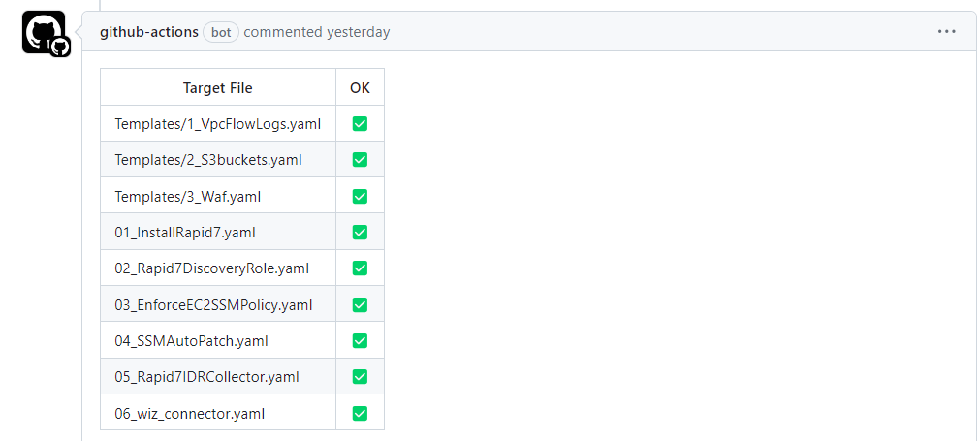The height and width of the screenshot is (441, 980).
Task: Click the green check for 05_Rapid7IDRCollector.yaml
Action: tap(360, 377)
